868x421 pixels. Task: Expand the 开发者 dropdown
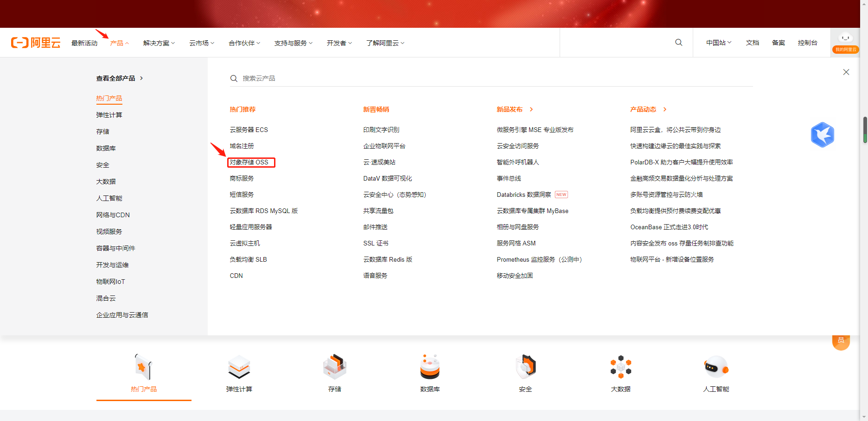coord(339,43)
